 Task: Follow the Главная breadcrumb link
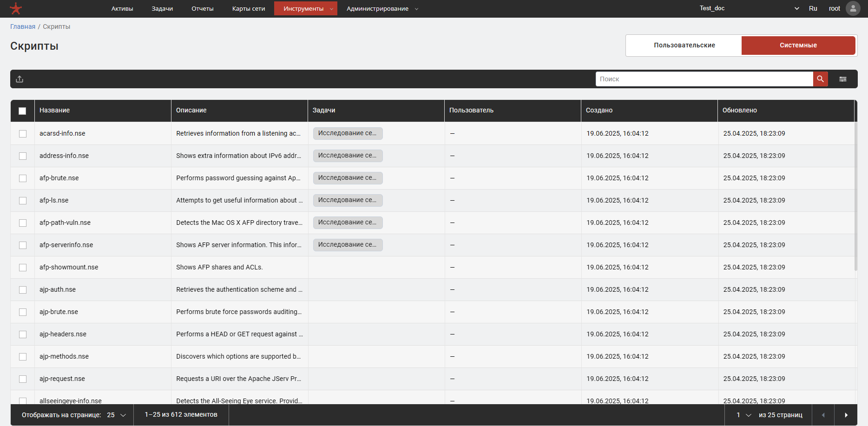(x=23, y=26)
